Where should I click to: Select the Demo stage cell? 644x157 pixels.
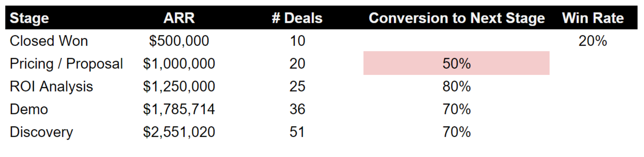[x=29, y=109]
